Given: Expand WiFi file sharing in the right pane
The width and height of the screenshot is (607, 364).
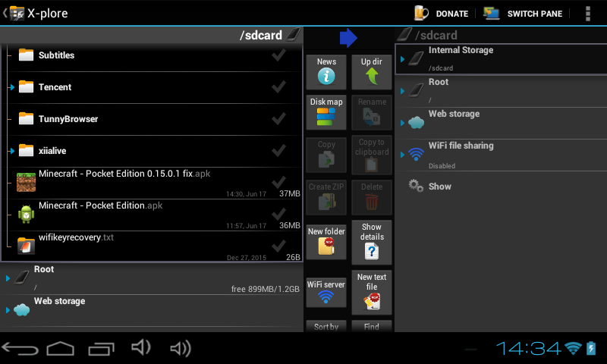Looking at the screenshot, I should click(x=403, y=155).
